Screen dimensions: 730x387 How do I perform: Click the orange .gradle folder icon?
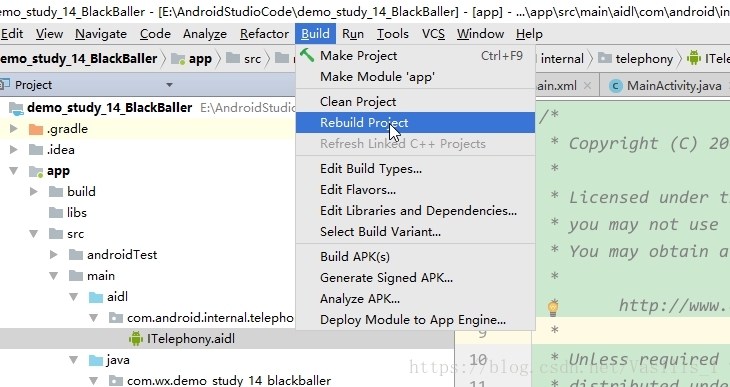click(36, 129)
